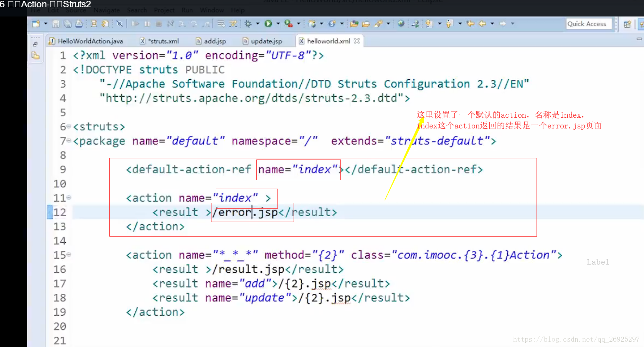Switch to the add.jsp tab
644x347 pixels.
click(211, 41)
